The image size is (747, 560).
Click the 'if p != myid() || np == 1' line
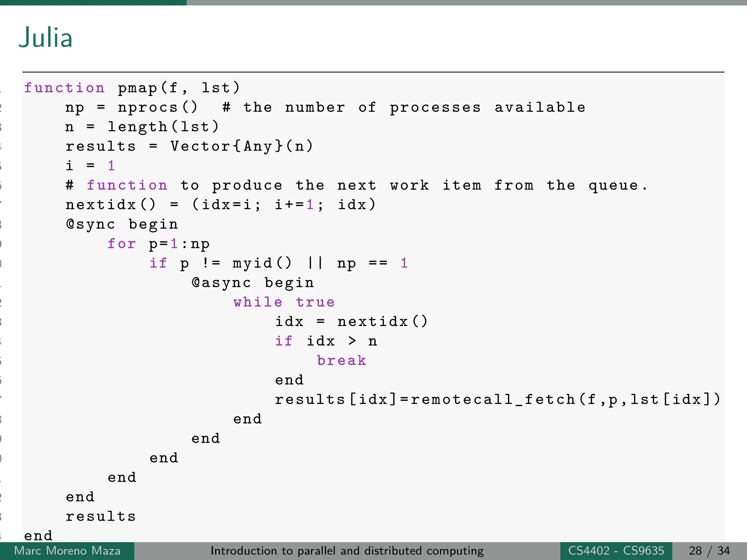tap(279, 263)
